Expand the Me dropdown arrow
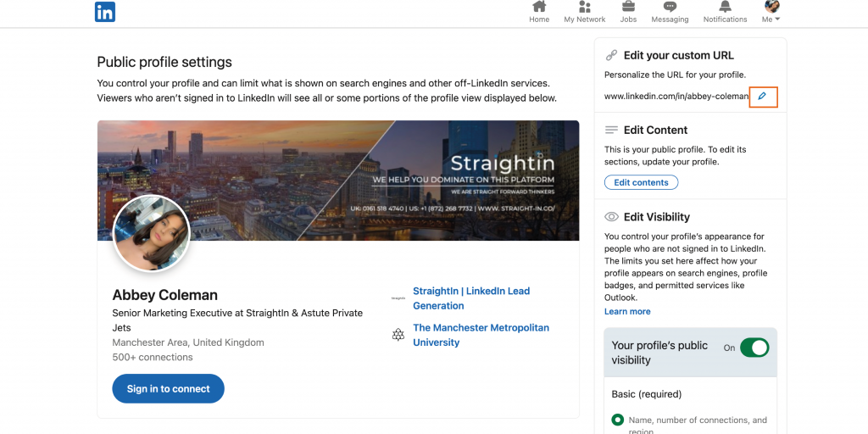This screenshot has height=434, width=868. click(777, 19)
